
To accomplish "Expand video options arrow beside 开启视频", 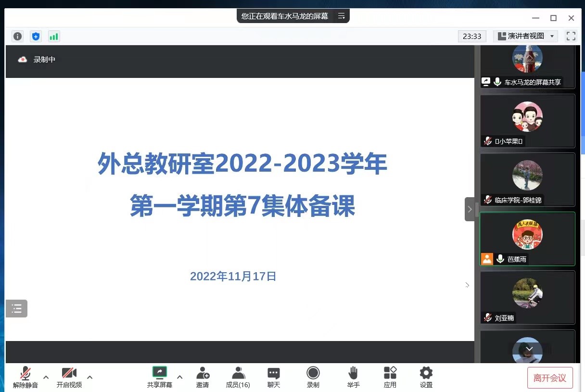I will coord(89,377).
